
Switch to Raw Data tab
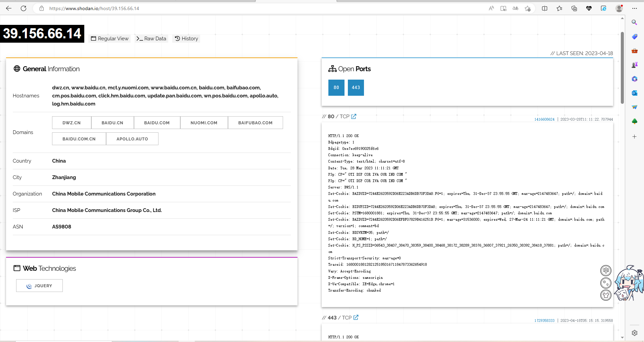pos(151,39)
